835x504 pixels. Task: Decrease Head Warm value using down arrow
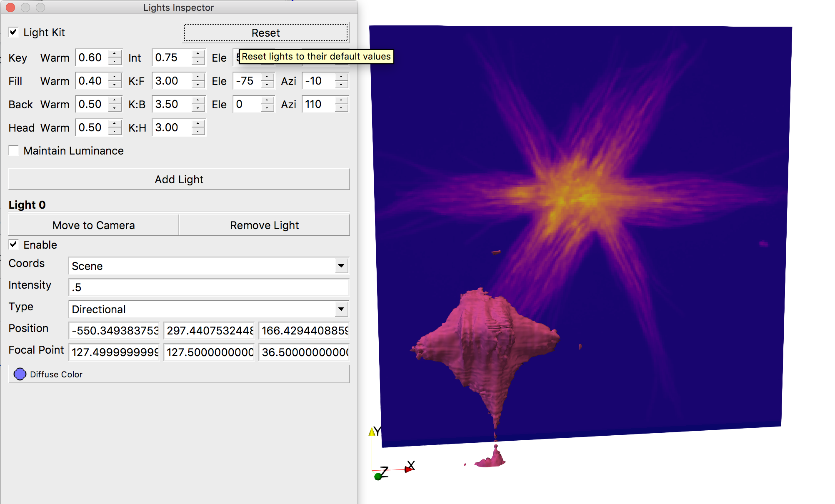tap(115, 131)
